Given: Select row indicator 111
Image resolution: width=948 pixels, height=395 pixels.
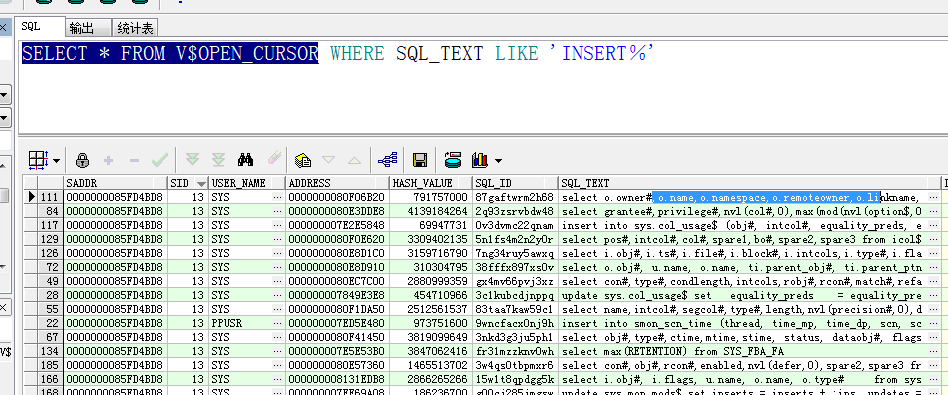Looking at the screenshot, I should 51,197.
